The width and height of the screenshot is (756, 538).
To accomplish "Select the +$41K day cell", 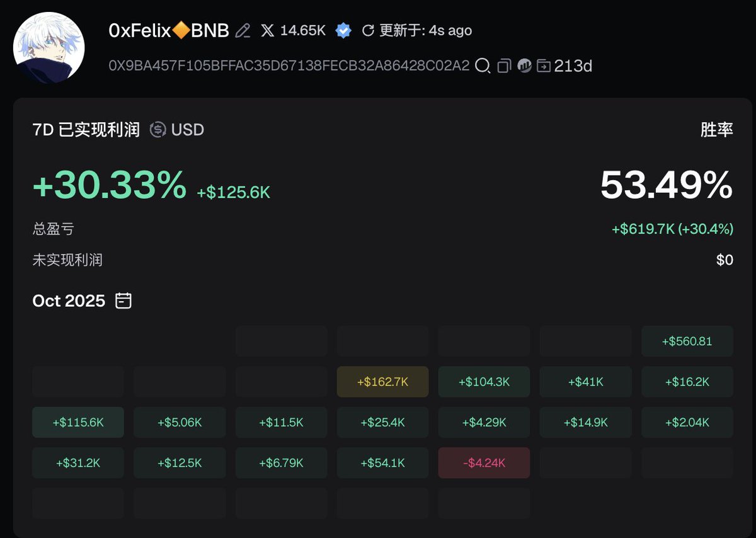I will click(x=586, y=382).
